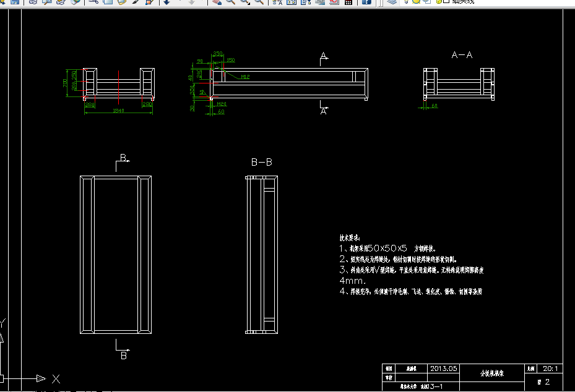Select the Zoom Realtime magnifier icon
Viewport: 575px width, 392px height.
coord(231,2)
